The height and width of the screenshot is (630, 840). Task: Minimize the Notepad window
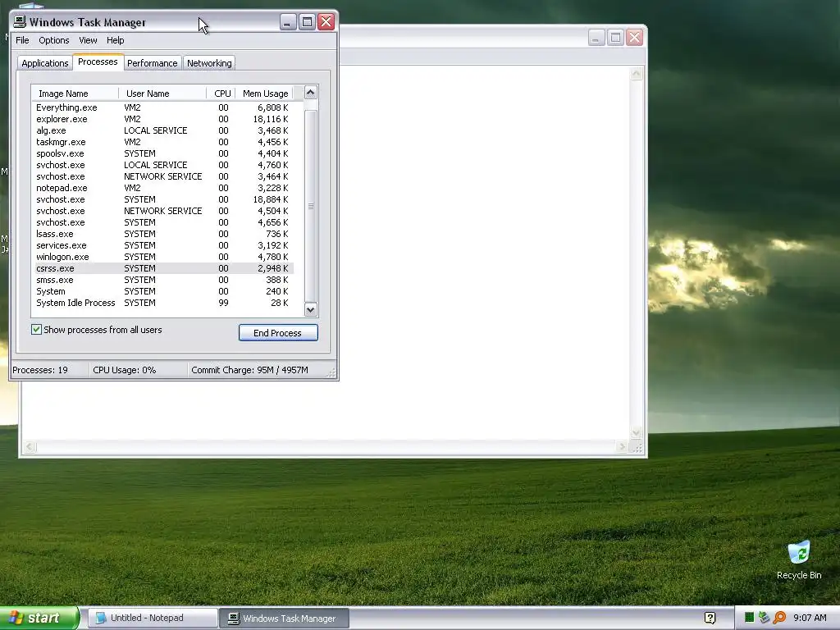point(596,38)
